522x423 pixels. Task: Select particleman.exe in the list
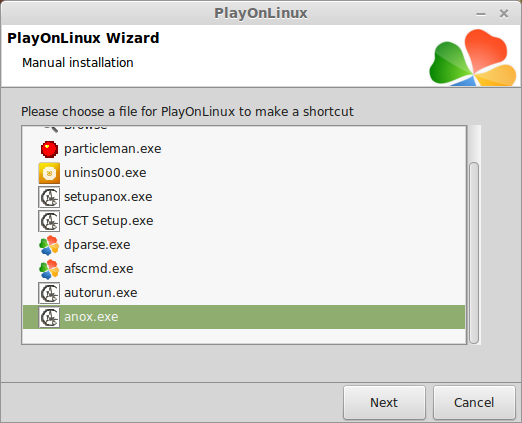pyautogui.click(x=244, y=149)
